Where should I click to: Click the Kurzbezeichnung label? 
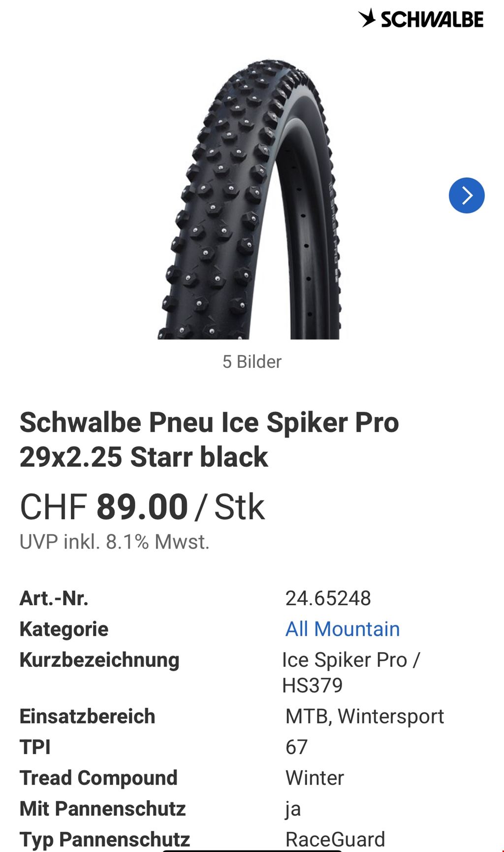point(99,660)
